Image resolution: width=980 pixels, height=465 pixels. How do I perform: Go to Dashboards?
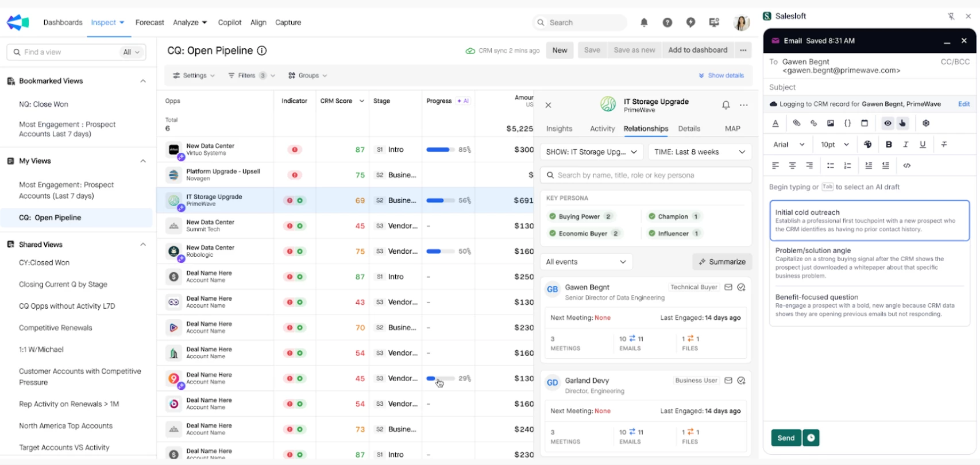pos(63,22)
